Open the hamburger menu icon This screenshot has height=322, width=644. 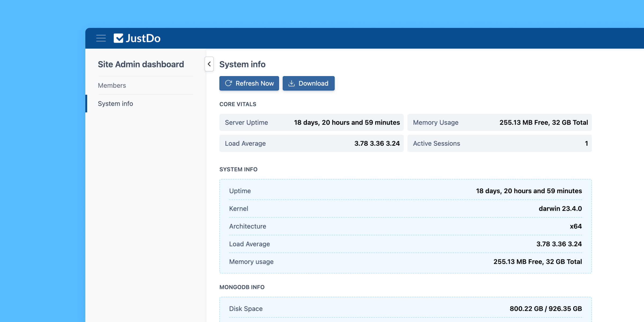coord(101,38)
